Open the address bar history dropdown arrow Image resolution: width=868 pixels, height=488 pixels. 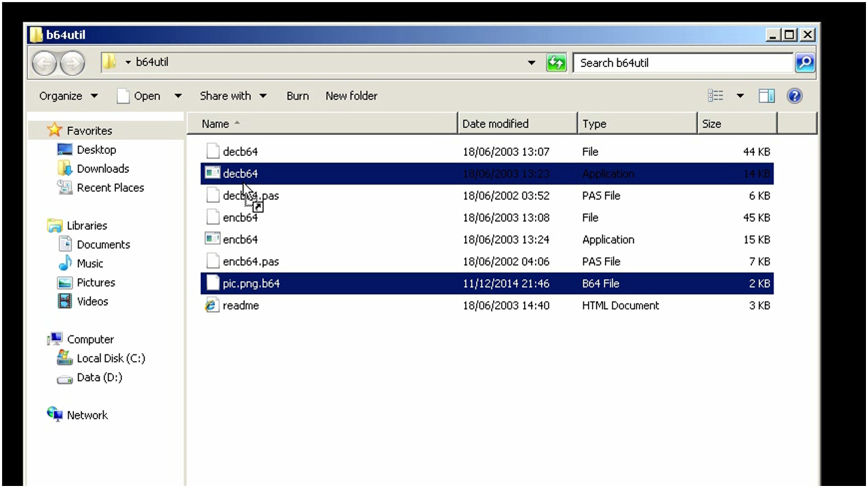click(532, 63)
